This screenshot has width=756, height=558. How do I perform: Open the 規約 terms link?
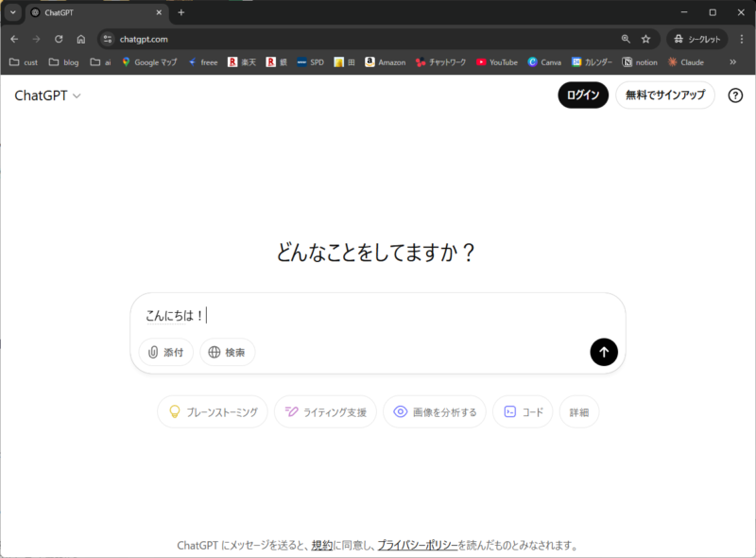pyautogui.click(x=321, y=546)
